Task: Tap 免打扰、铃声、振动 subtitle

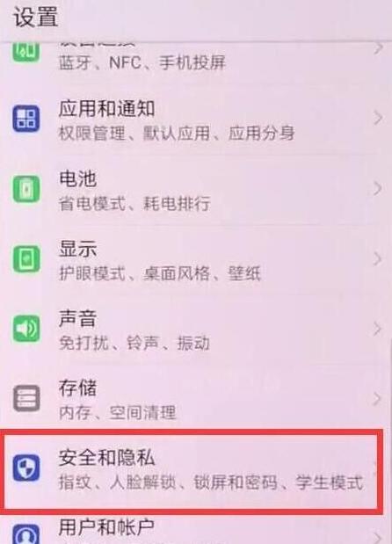Action: [134, 344]
